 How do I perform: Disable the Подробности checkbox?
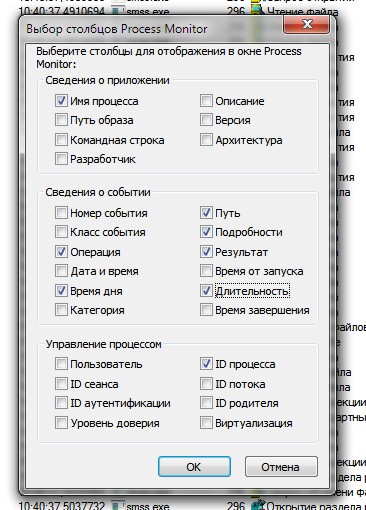pyautogui.click(x=206, y=231)
